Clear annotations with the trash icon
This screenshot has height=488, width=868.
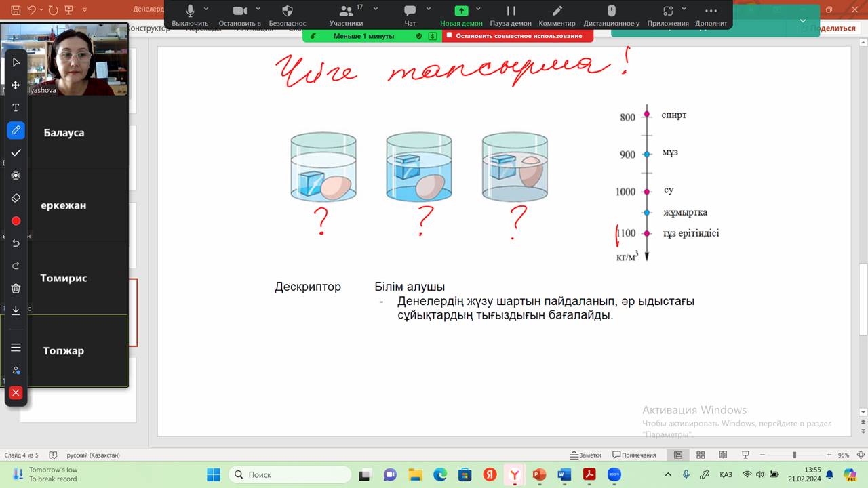16,289
